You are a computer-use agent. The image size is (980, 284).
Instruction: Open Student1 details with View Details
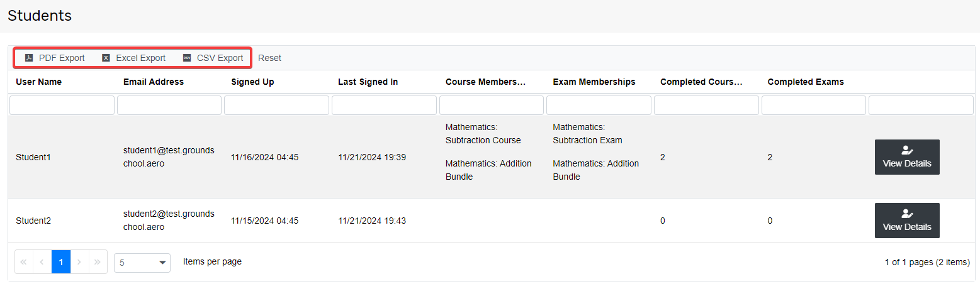[x=906, y=157]
